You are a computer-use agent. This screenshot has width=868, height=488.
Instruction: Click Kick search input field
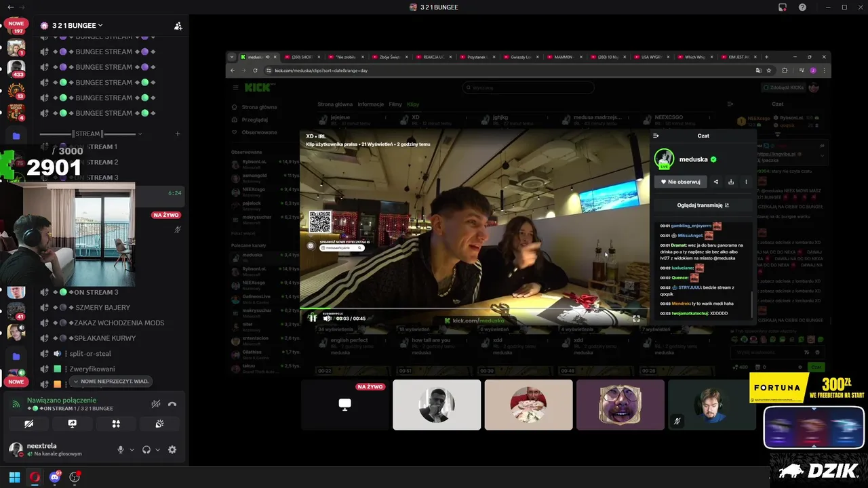(528, 87)
